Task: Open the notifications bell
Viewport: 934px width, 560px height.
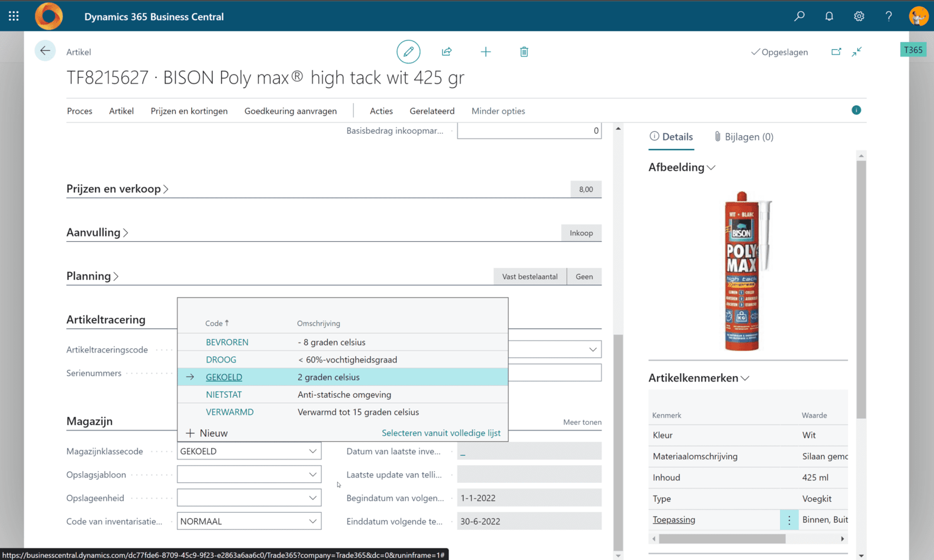Action: click(829, 16)
